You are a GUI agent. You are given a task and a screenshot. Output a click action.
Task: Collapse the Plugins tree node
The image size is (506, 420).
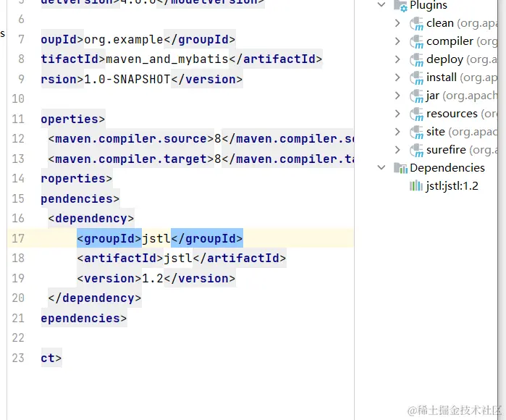tap(381, 5)
